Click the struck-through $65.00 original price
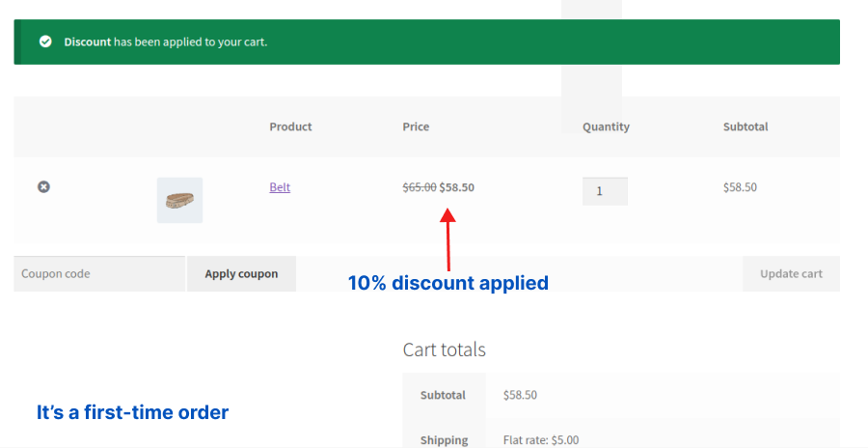 tap(420, 187)
